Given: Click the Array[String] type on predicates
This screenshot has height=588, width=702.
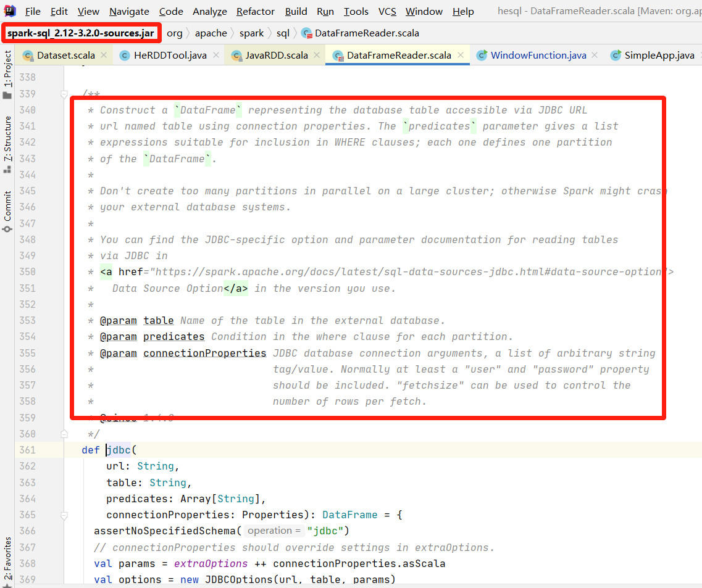Looking at the screenshot, I should pyautogui.click(x=220, y=499).
